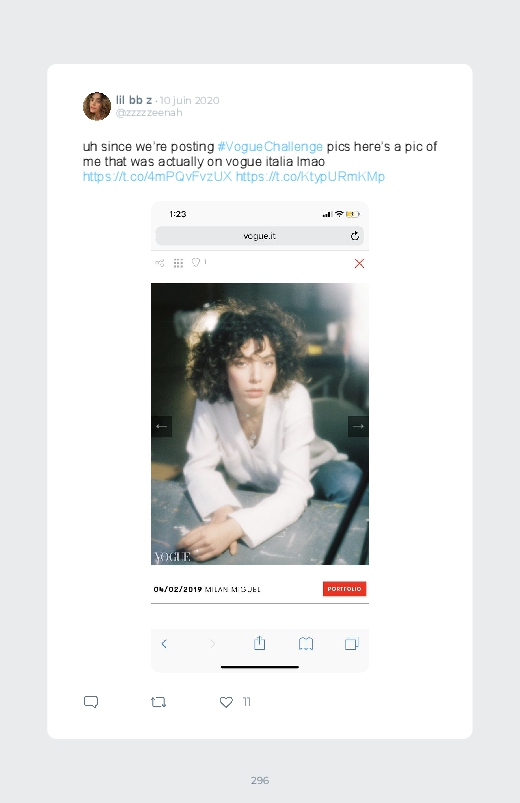Open the Safari share sheet icon
Viewport: 520px width, 803px height.
pyautogui.click(x=260, y=643)
